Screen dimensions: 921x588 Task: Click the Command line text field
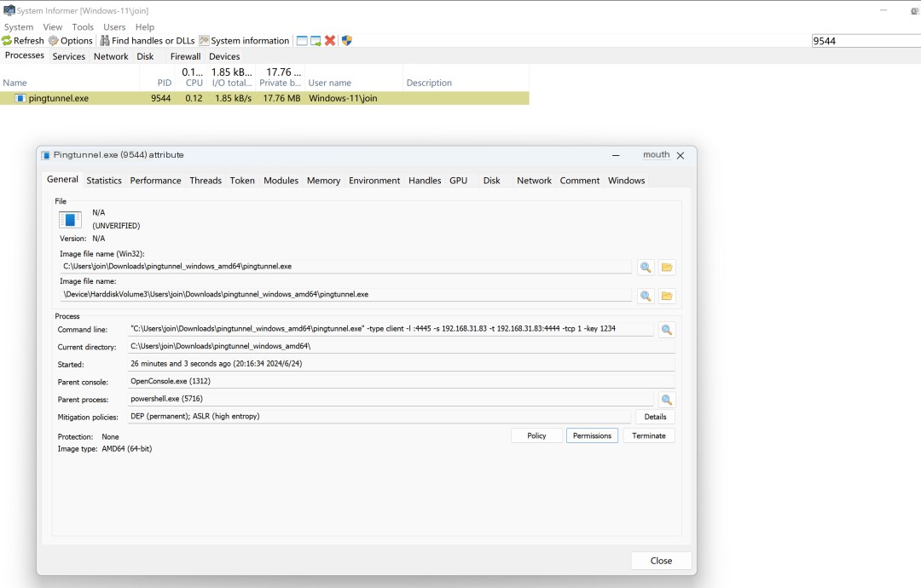tap(391, 329)
